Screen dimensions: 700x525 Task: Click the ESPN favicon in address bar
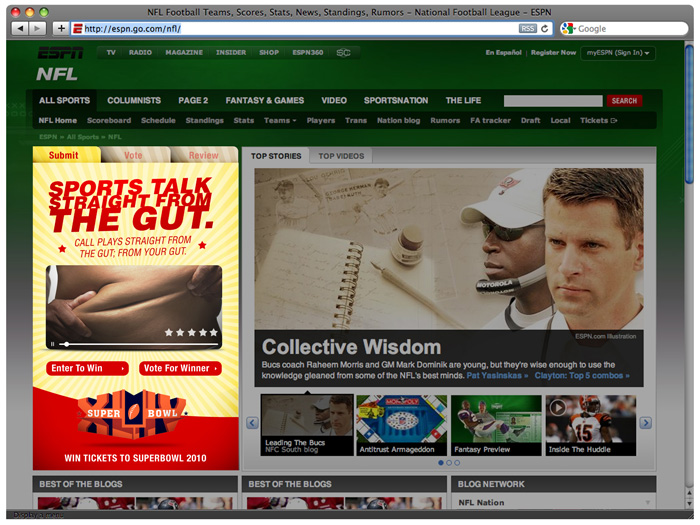tap(78, 29)
